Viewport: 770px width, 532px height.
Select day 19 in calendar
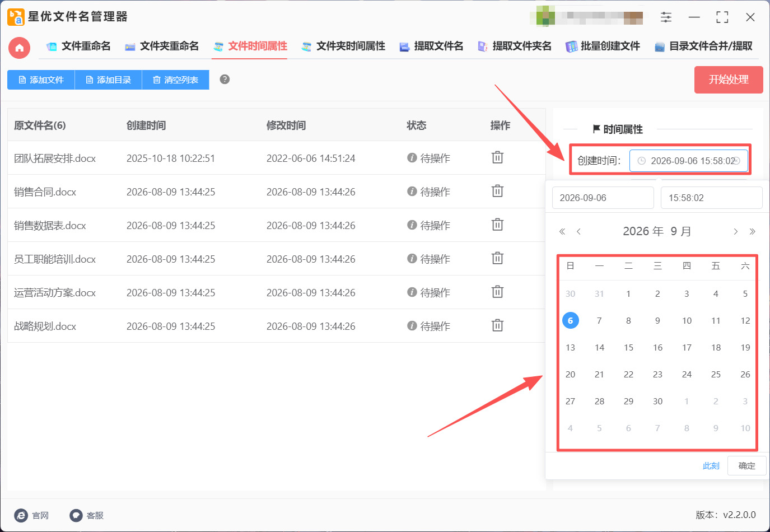click(x=745, y=347)
